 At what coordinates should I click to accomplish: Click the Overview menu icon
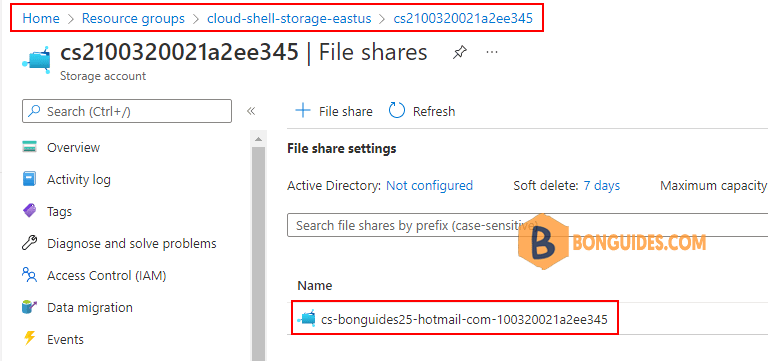pos(30,147)
